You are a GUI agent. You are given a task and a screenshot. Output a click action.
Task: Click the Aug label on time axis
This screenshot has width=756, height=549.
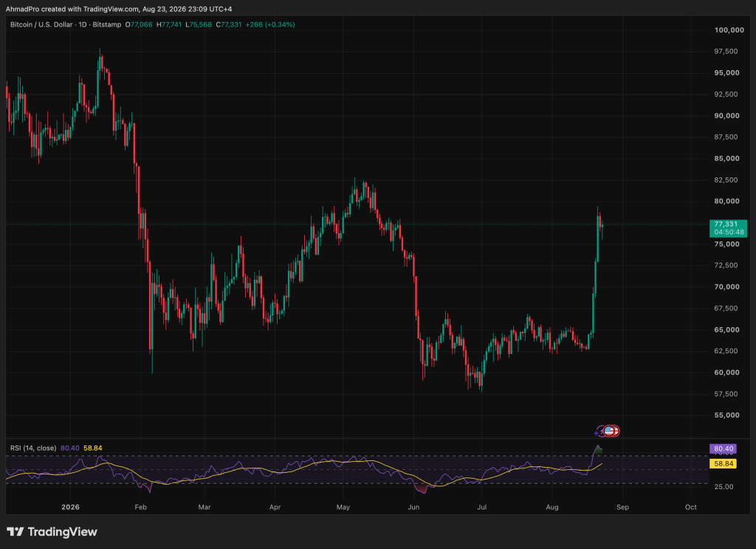point(552,507)
